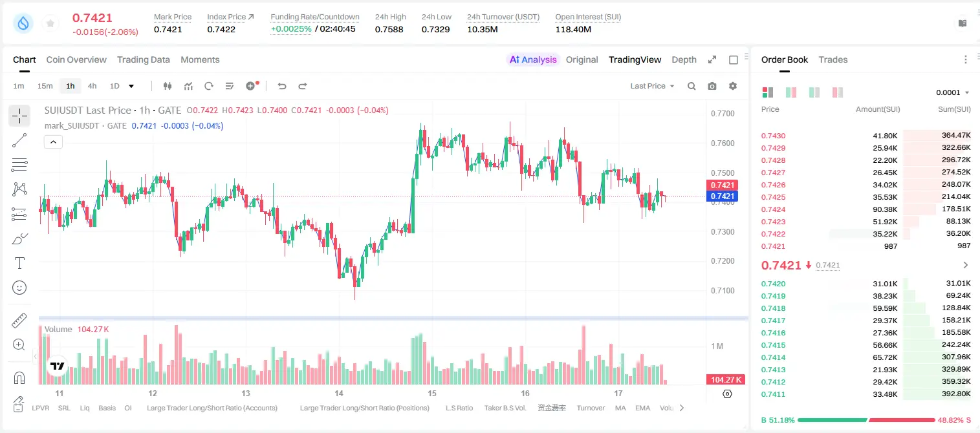Expand the 0.0001 precision dropdown
This screenshot has height=433, width=980.
[953, 92]
